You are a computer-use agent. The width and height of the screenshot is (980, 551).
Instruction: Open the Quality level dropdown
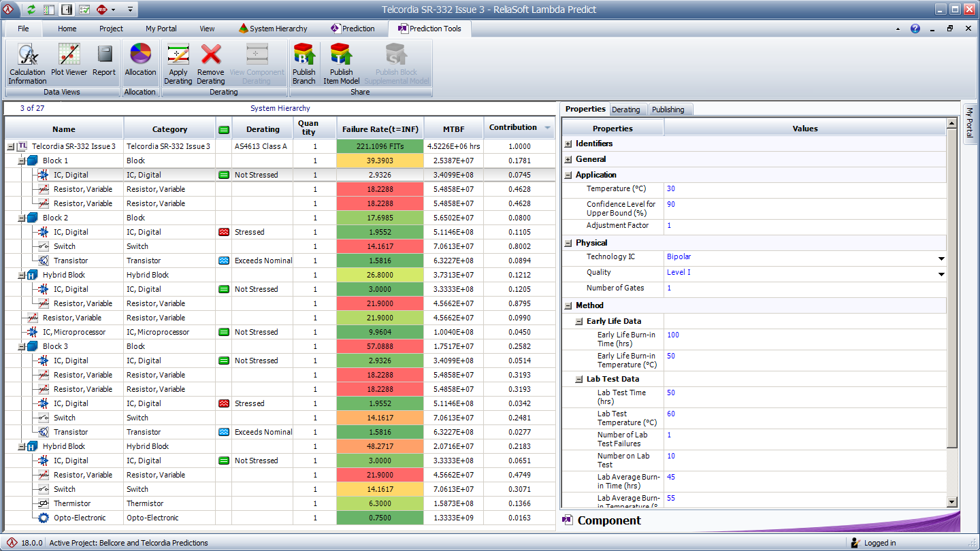click(941, 273)
